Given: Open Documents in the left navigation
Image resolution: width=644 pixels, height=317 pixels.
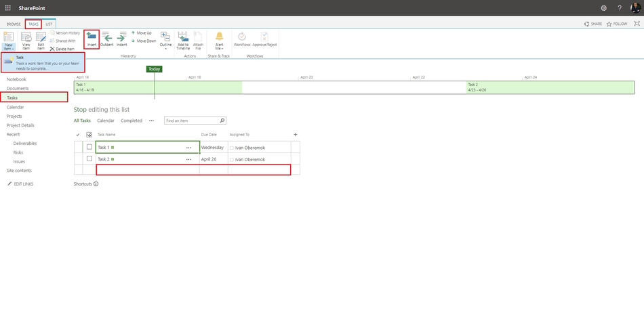Looking at the screenshot, I should click(18, 89).
